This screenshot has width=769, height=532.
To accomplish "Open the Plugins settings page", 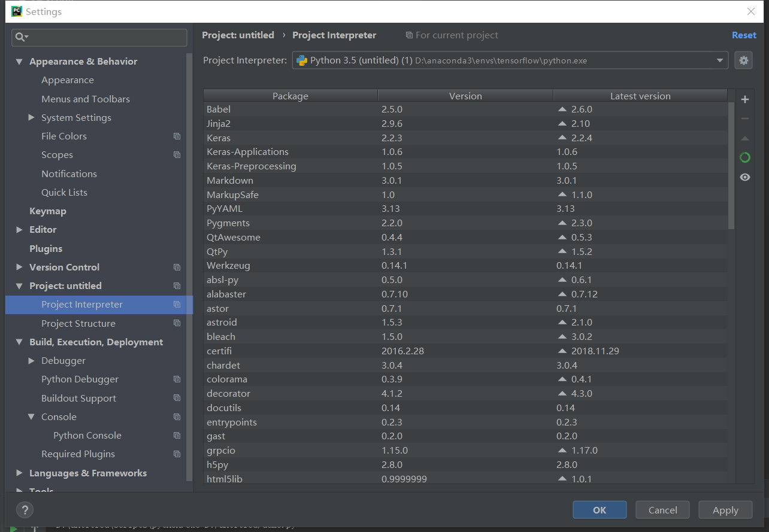I will pyautogui.click(x=46, y=249).
